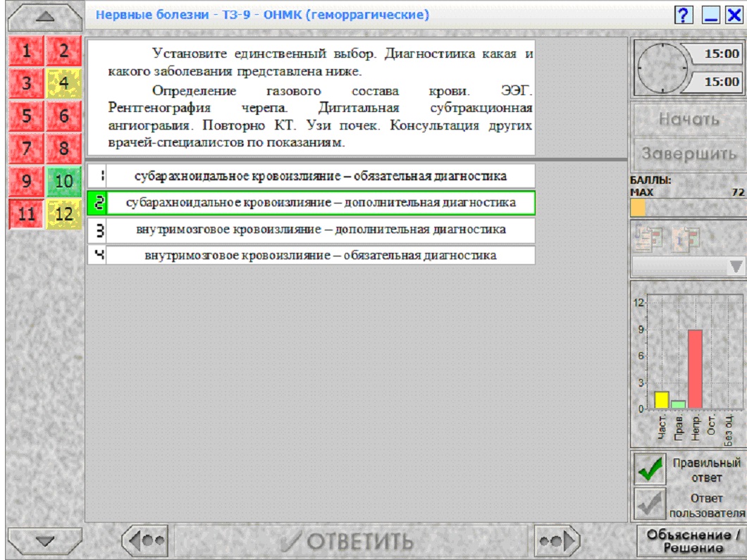Click the green Прав. bar in chart
The image size is (747, 560).
click(678, 404)
